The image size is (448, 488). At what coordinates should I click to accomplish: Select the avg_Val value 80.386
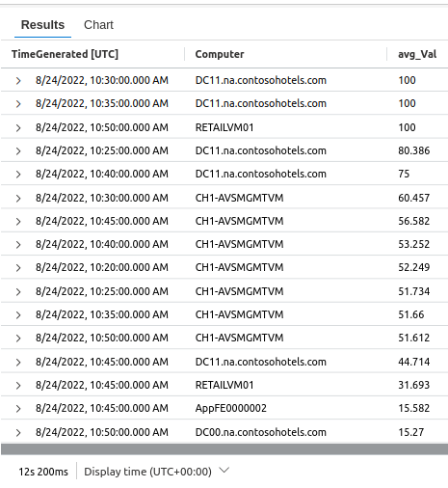pos(414,150)
